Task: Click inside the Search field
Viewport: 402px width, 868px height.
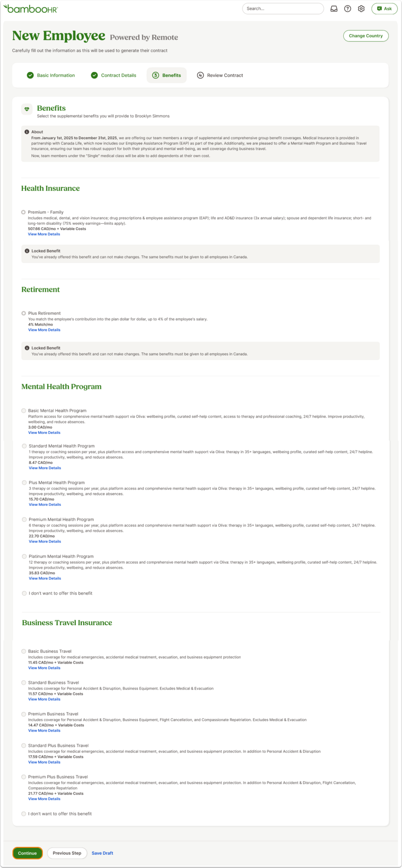Action: click(283, 8)
